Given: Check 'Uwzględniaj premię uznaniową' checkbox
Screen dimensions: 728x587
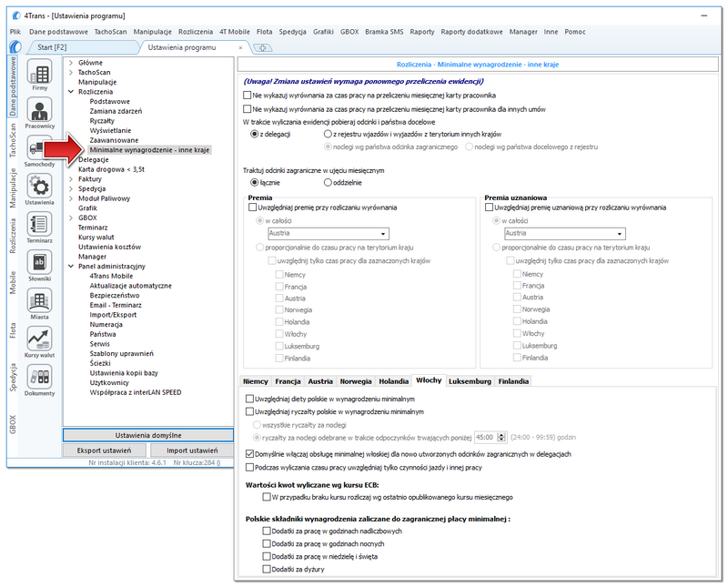Looking at the screenshot, I should coord(489,207).
